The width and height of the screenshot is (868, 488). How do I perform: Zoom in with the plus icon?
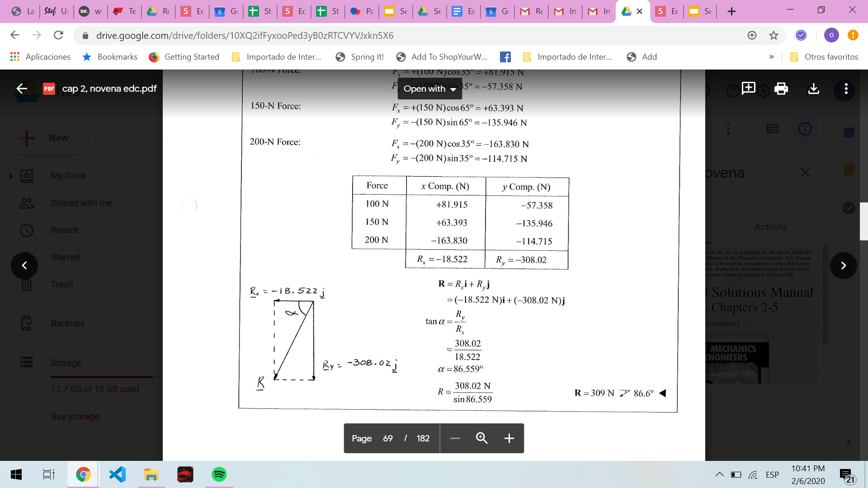[509, 438]
